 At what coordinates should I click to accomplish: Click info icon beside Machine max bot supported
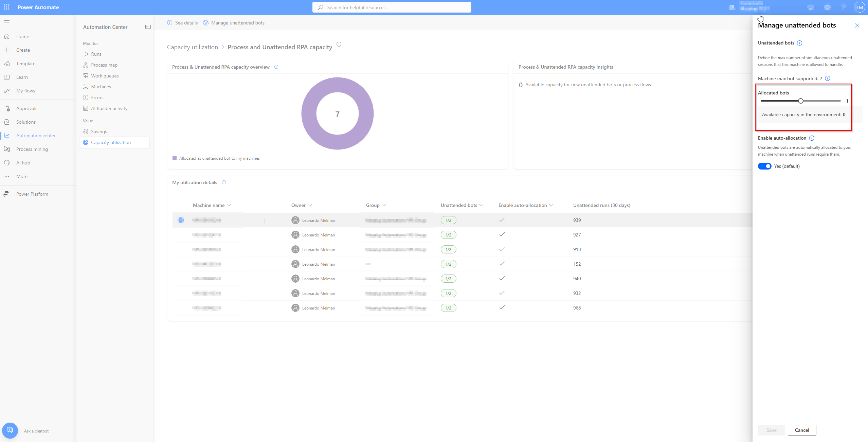coord(828,78)
